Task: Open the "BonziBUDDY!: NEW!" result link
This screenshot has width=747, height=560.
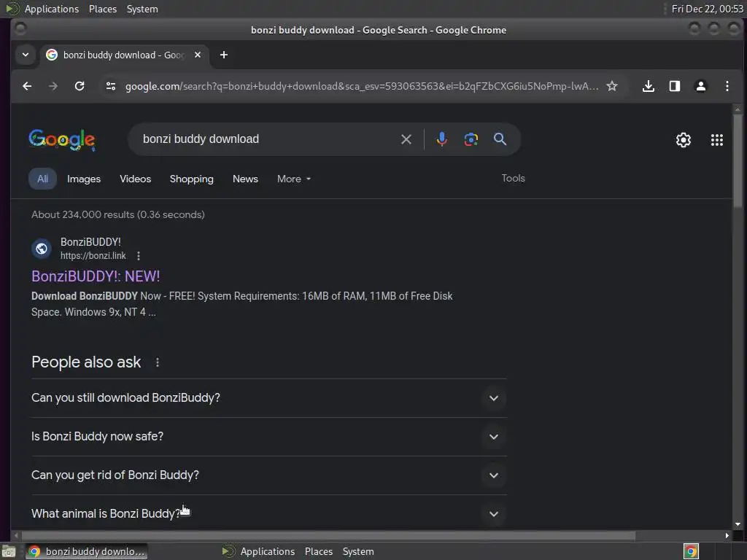Action: point(96,276)
